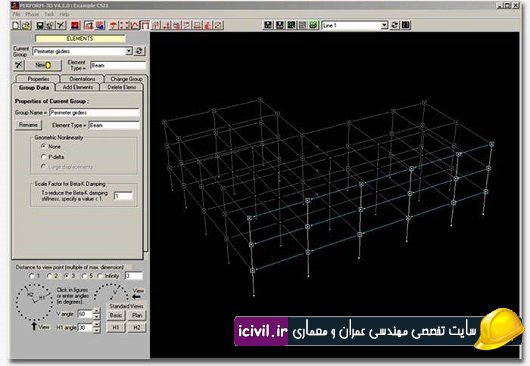Click the last red icon in modeling toolbar
The height and width of the screenshot is (366, 530).
[x=219, y=25]
